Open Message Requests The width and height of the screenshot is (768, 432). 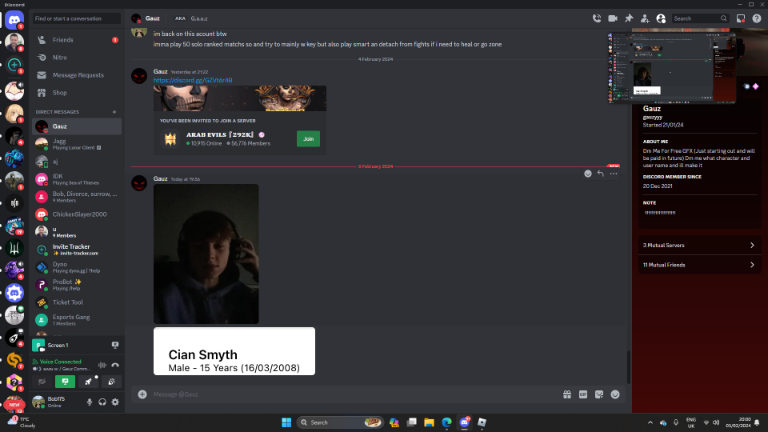tap(77, 75)
